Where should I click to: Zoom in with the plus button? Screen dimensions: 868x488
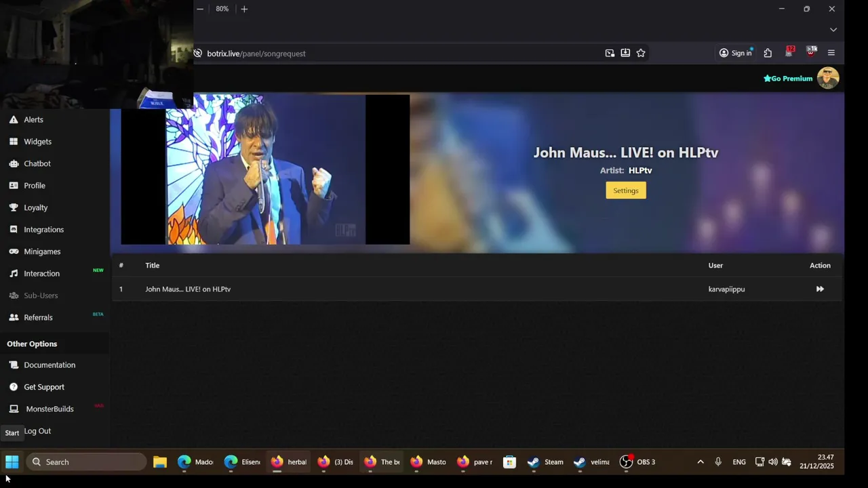244,9
